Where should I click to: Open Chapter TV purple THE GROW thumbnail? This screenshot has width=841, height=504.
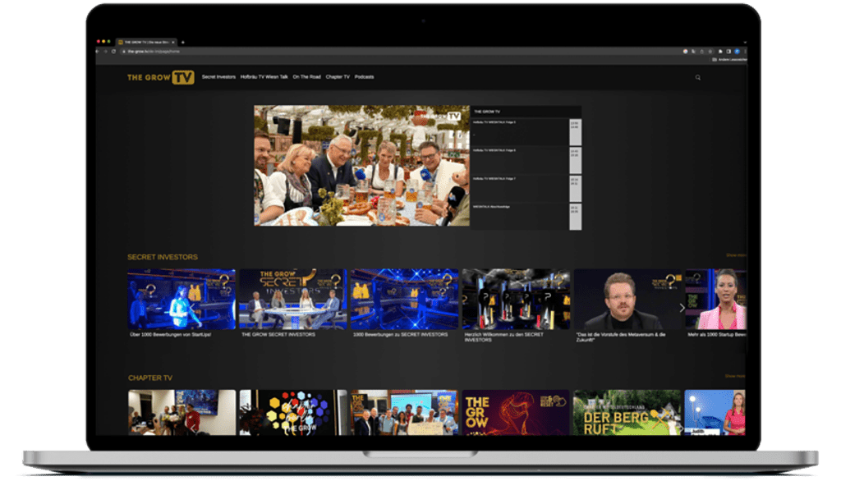click(516, 412)
